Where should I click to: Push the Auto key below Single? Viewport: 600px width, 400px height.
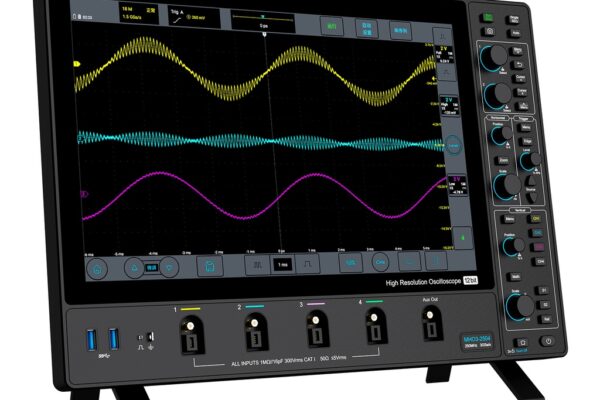click(x=515, y=33)
